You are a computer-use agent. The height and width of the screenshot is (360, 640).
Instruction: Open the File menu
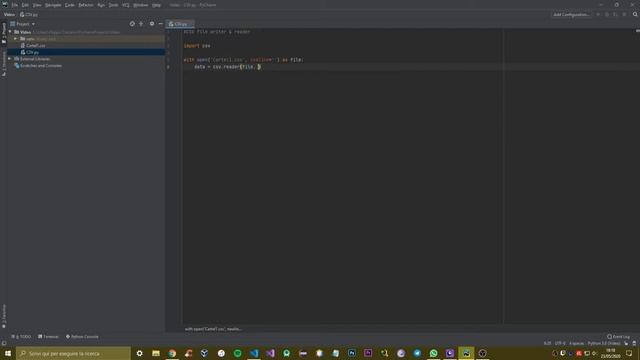[15, 5]
